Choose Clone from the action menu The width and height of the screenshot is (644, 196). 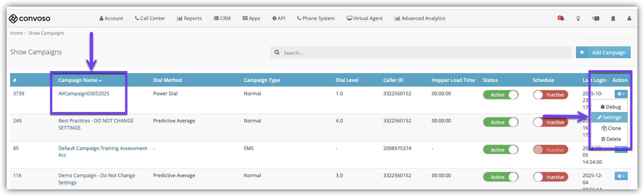pyautogui.click(x=611, y=128)
